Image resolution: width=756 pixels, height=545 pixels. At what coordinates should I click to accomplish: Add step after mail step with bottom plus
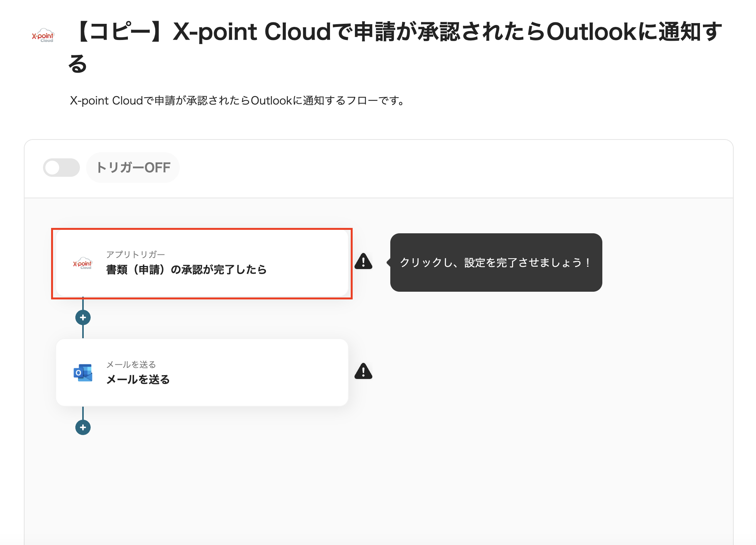click(x=83, y=427)
